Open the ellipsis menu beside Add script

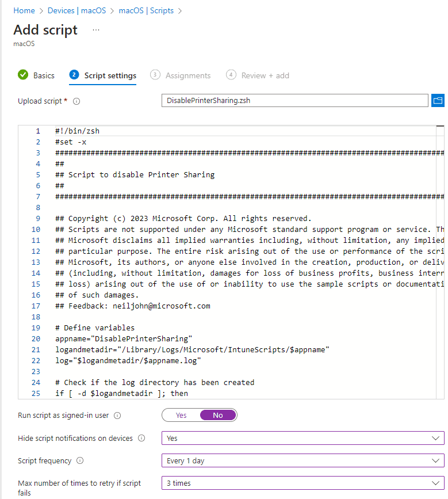click(96, 30)
